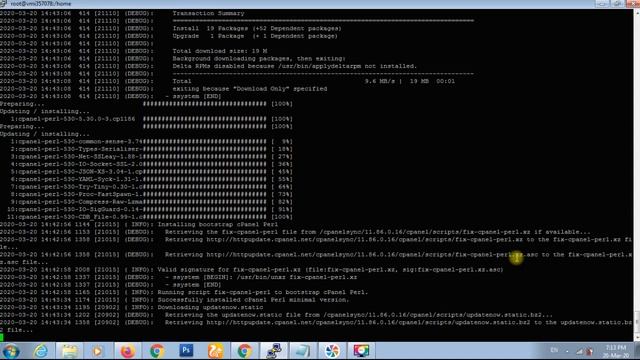This screenshot has width=640, height=360.
Task: Click "Installing bootstrap cPanel Perl" log line
Action: click(x=218, y=224)
